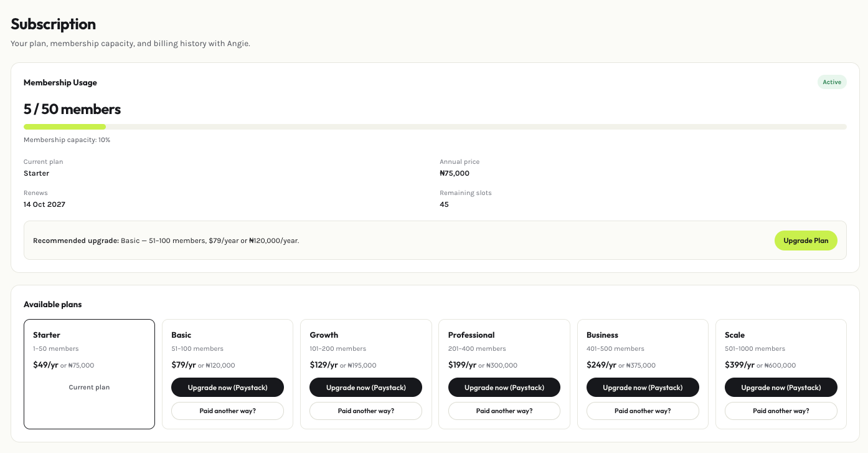Click the '14 Oct 2027' renewal date
The height and width of the screenshot is (453, 868).
point(44,204)
